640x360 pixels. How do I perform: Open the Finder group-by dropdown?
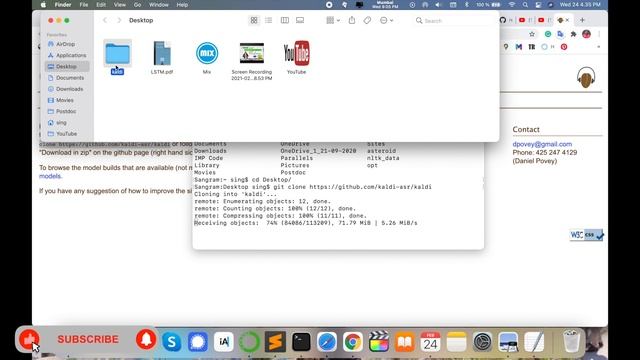(x=333, y=20)
